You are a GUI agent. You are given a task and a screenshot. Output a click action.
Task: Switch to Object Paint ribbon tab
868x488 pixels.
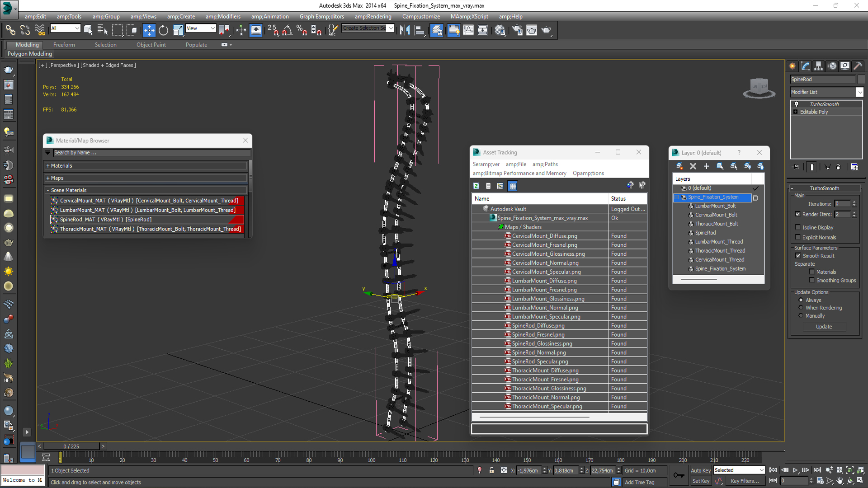pos(151,45)
